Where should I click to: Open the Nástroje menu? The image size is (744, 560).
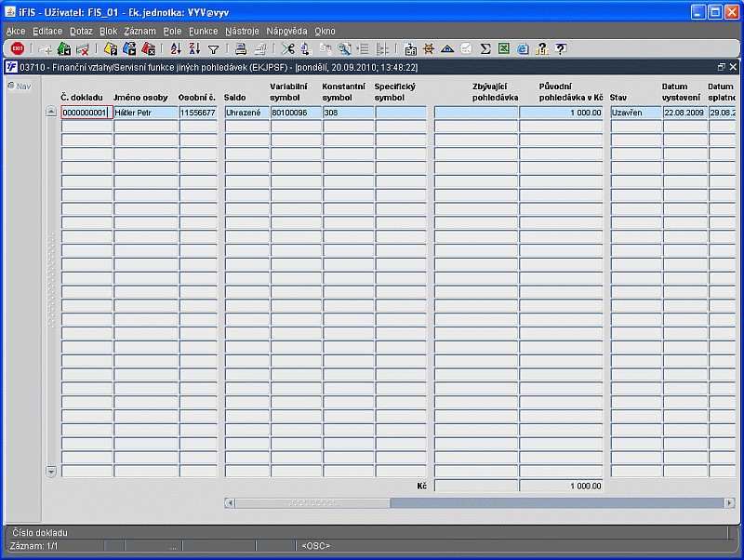[242, 31]
